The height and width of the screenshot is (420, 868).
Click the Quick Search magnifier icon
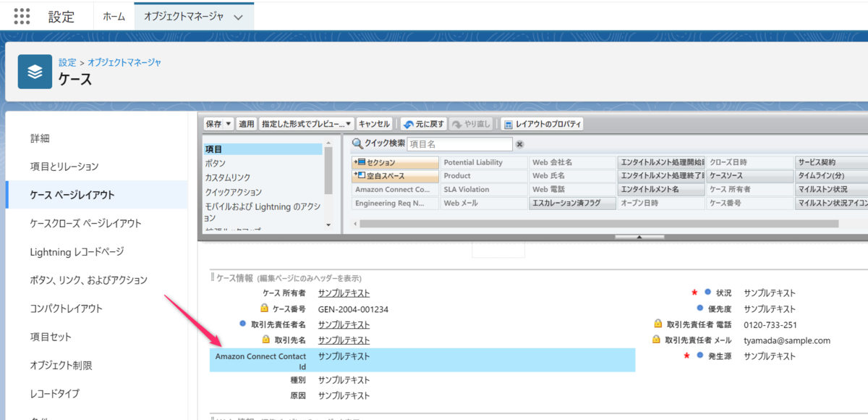tap(357, 144)
